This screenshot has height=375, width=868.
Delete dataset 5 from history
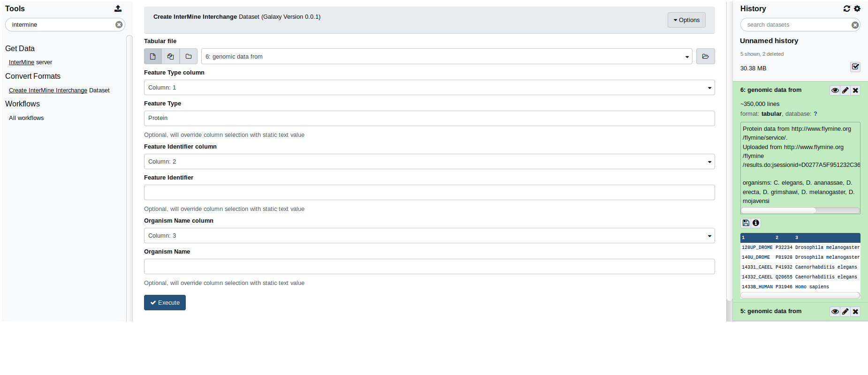click(x=856, y=312)
